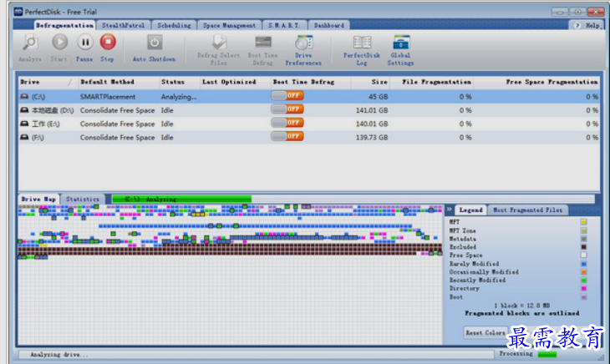610x364 pixels.
Task: Open the Space Management tab
Action: (229, 25)
